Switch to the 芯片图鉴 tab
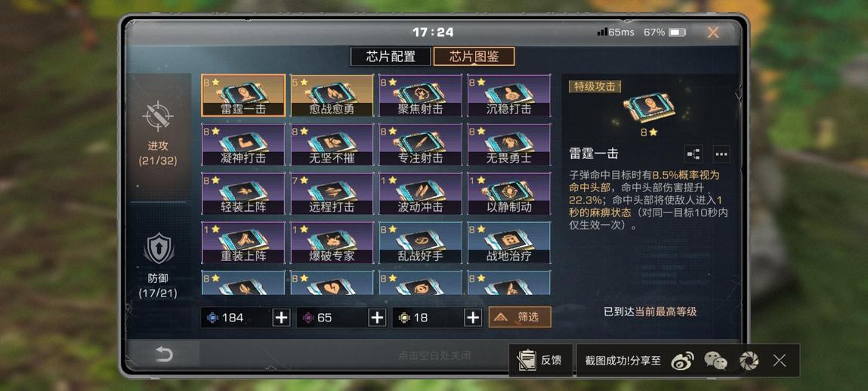Image resolution: width=868 pixels, height=391 pixels. pos(474,57)
